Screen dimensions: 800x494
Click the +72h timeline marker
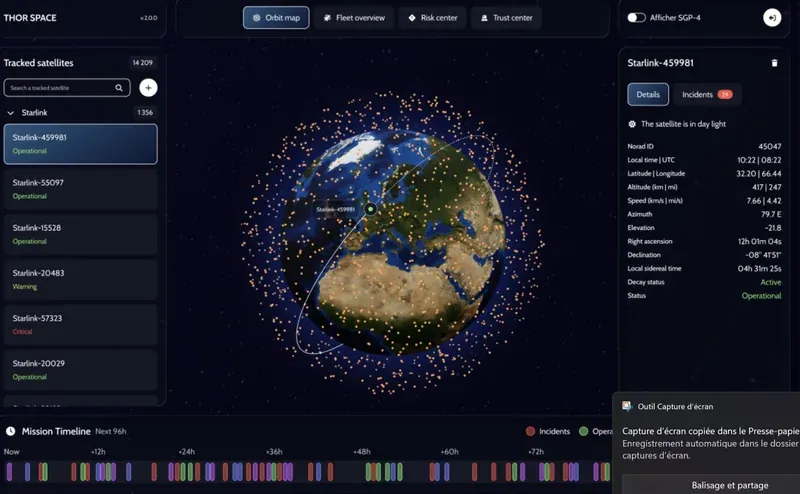536,452
